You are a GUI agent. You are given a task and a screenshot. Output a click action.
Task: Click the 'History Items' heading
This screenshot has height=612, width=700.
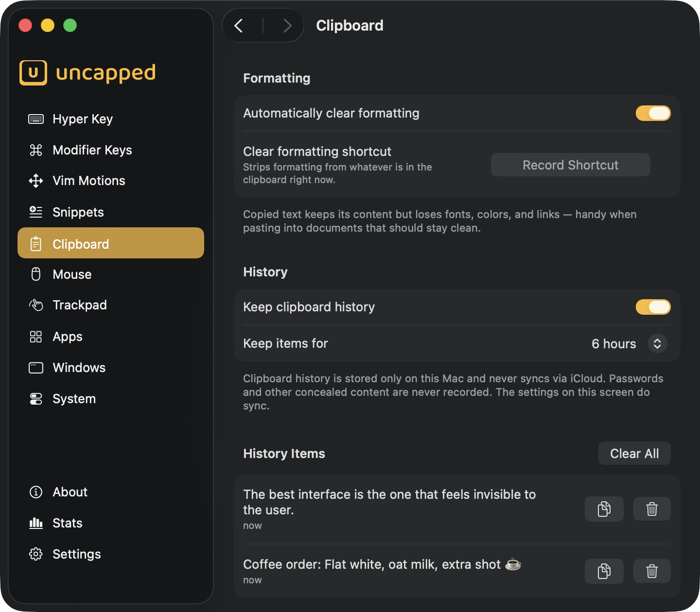[284, 454]
